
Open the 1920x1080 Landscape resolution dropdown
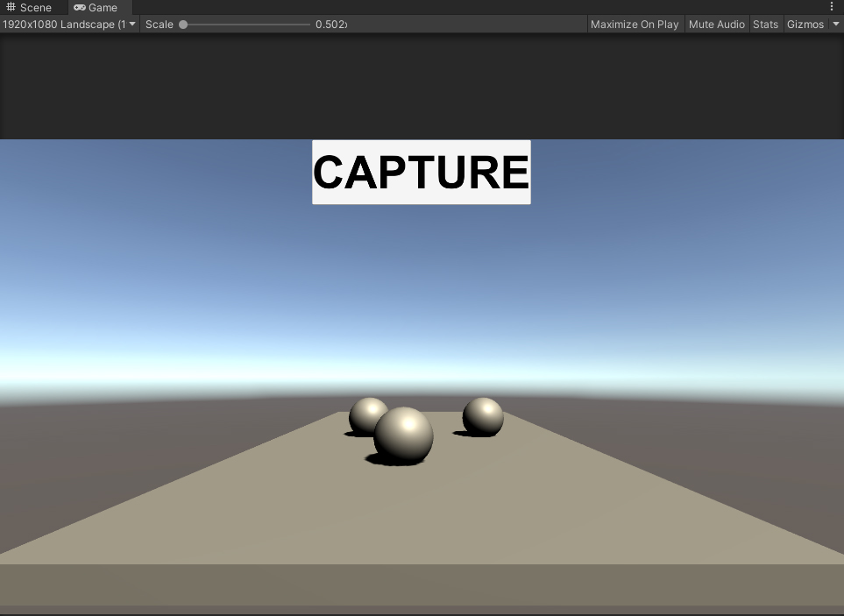[64, 25]
